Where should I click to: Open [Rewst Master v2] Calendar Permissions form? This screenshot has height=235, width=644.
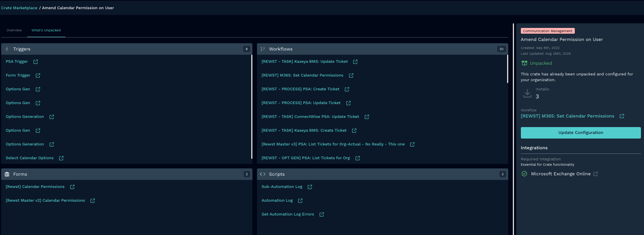[45, 201]
